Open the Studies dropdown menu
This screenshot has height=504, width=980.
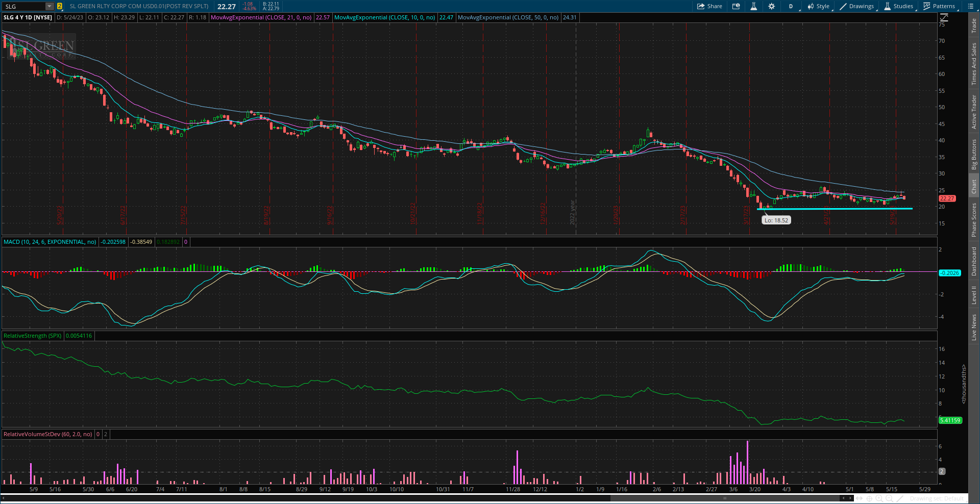[x=899, y=6]
